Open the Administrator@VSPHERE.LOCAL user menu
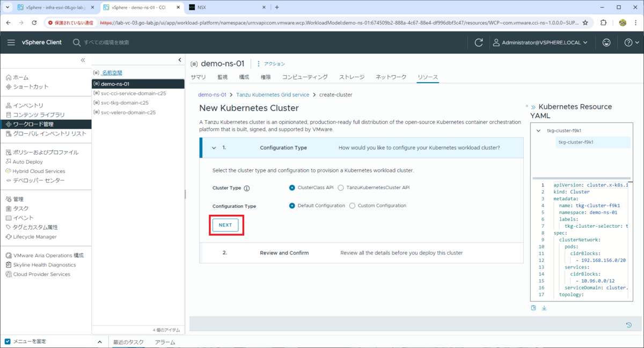Viewport: 644px width, 348px height. point(541,42)
